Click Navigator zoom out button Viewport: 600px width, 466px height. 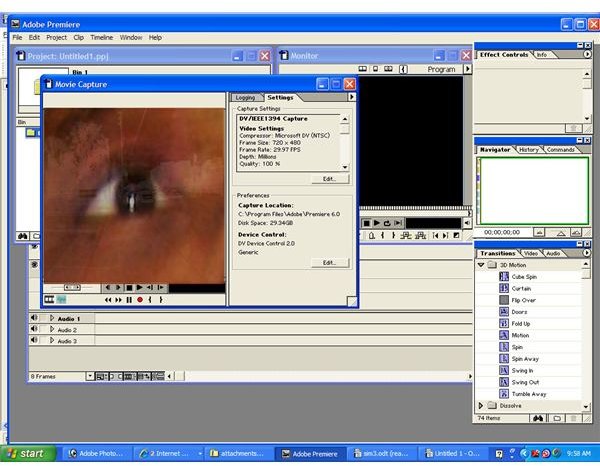(539, 232)
